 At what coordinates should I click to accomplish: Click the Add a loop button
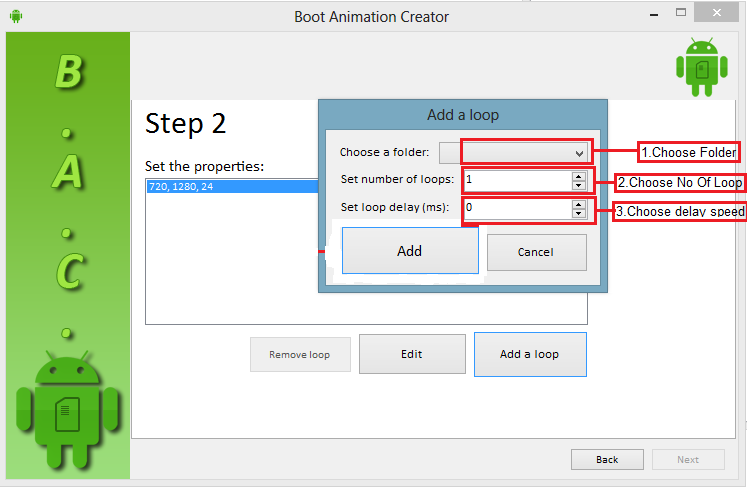[x=529, y=354]
